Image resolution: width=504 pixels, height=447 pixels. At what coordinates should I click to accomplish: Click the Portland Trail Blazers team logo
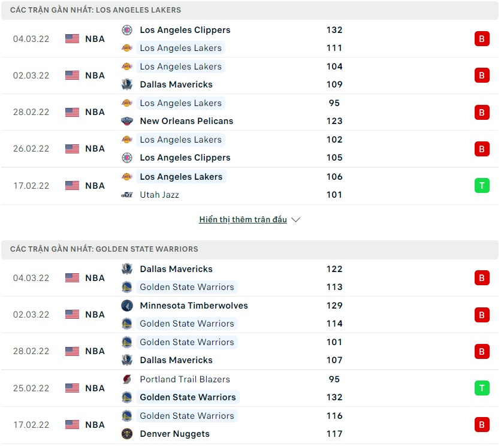click(x=126, y=379)
